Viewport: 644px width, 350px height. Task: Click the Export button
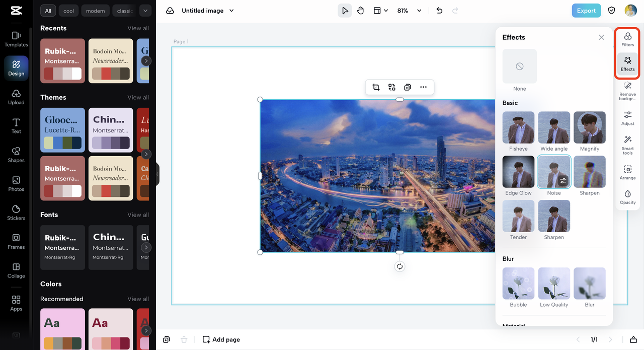coord(586,11)
